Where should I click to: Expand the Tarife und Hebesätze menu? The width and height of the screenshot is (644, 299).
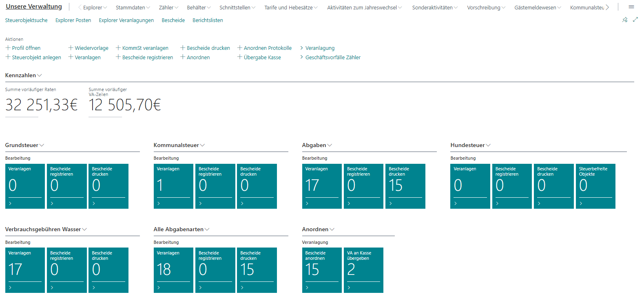click(x=290, y=8)
